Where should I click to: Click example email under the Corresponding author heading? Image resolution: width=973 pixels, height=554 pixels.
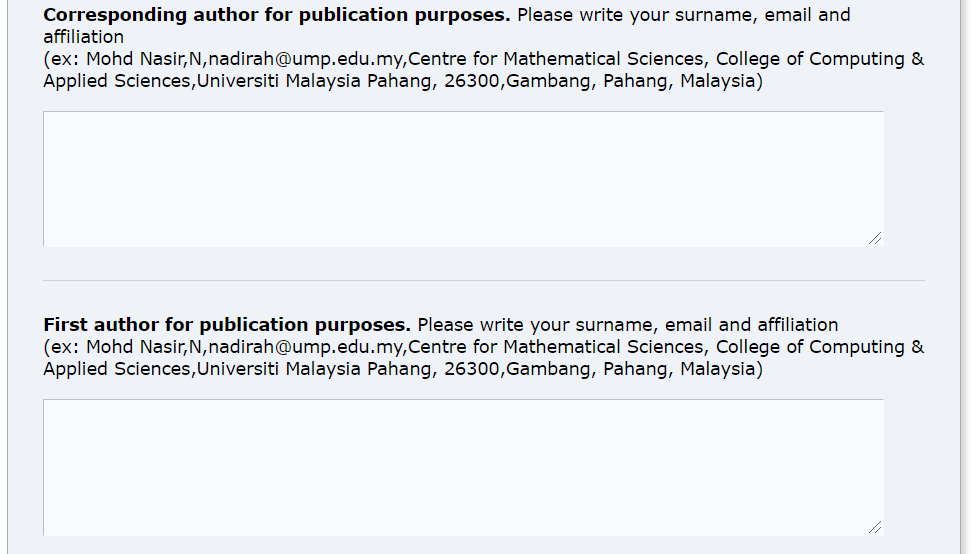[x=305, y=59]
